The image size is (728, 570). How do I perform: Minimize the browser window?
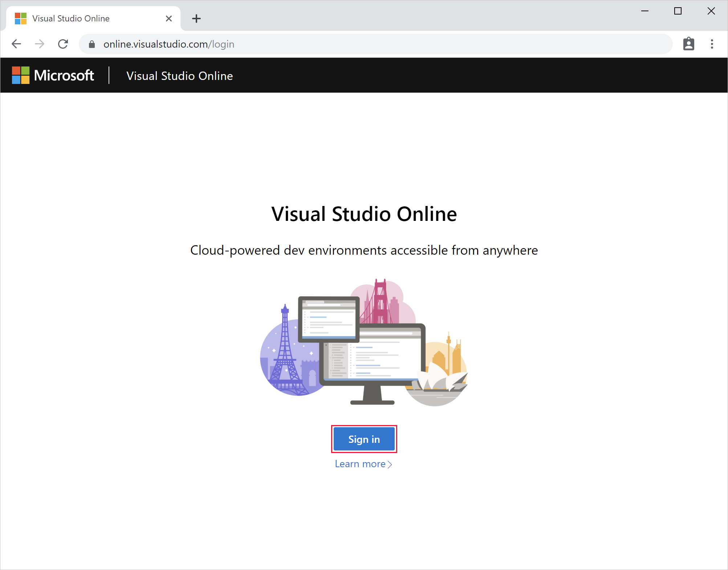(x=645, y=11)
